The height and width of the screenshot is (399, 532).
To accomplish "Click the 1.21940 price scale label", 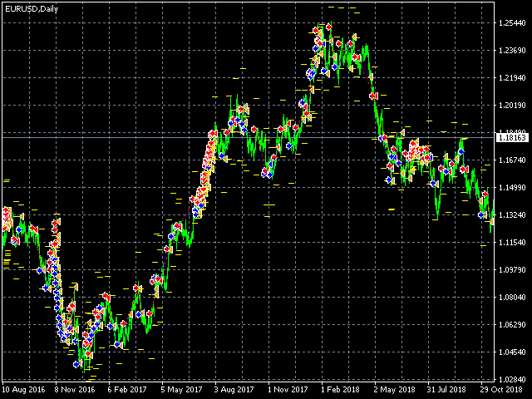I will tap(512, 78).
